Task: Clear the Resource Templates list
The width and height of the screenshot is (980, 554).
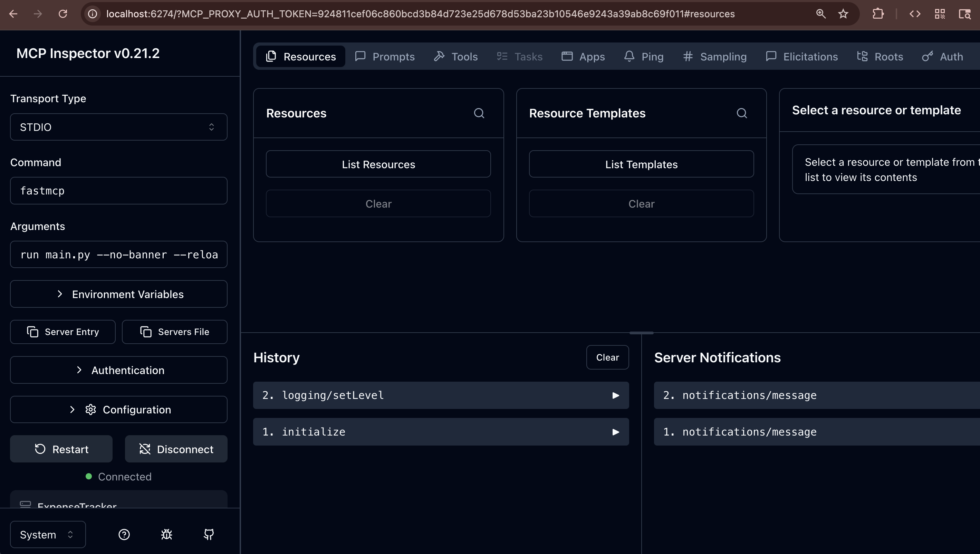Action: click(x=641, y=203)
